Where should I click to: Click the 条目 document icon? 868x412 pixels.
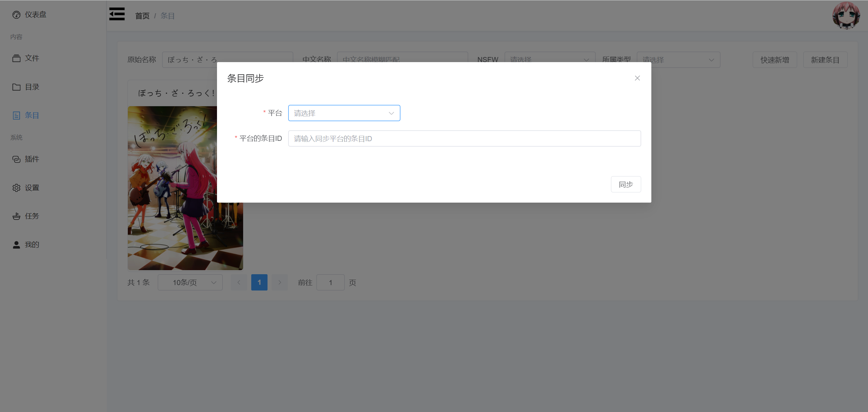(x=16, y=115)
